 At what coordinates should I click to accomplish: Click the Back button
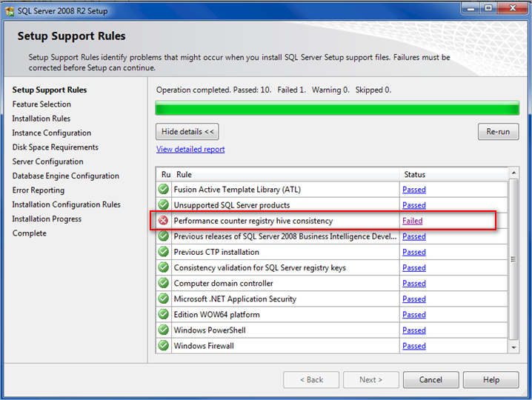311,380
